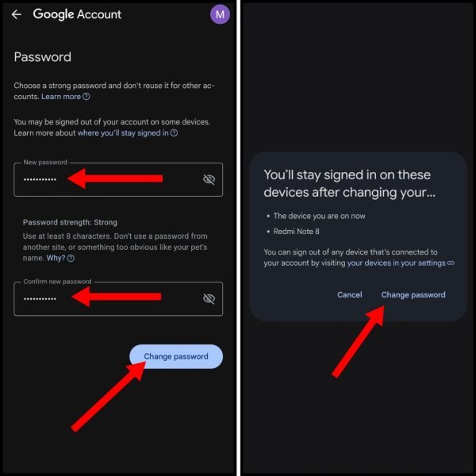This screenshot has width=476, height=476.
Task: Click 'The device you are on now' entry
Action: tap(319, 216)
